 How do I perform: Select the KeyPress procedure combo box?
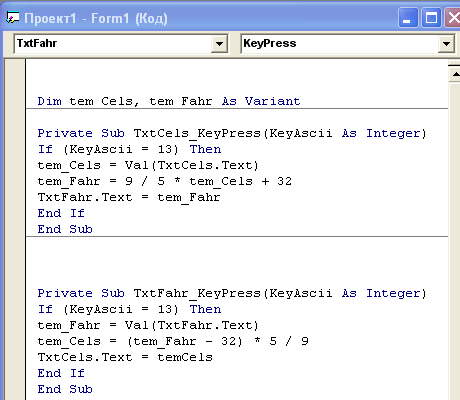[347, 44]
